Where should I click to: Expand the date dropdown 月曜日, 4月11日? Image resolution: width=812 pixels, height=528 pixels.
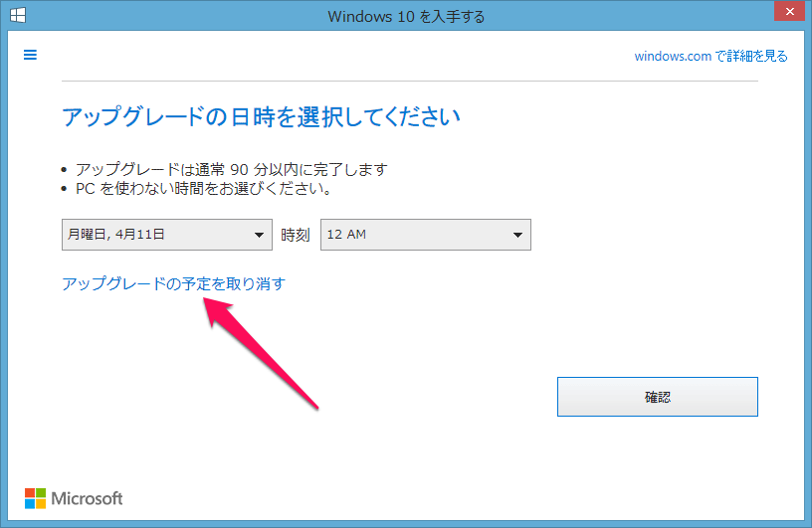167,235
